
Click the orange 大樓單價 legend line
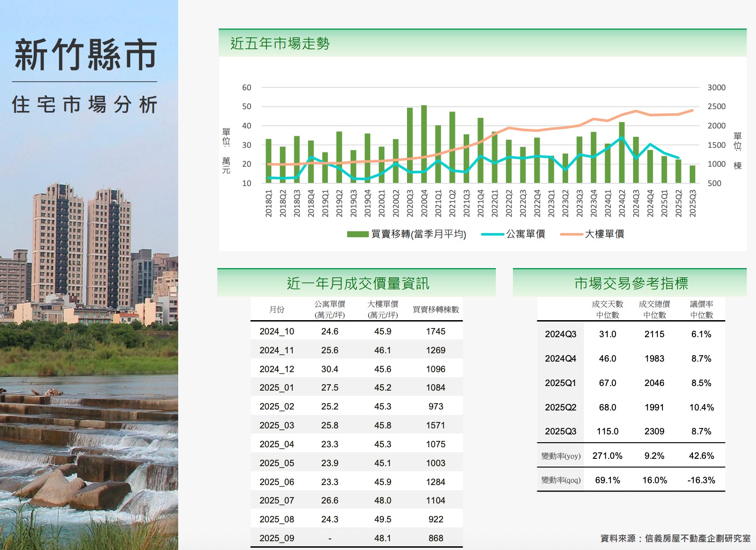571,234
